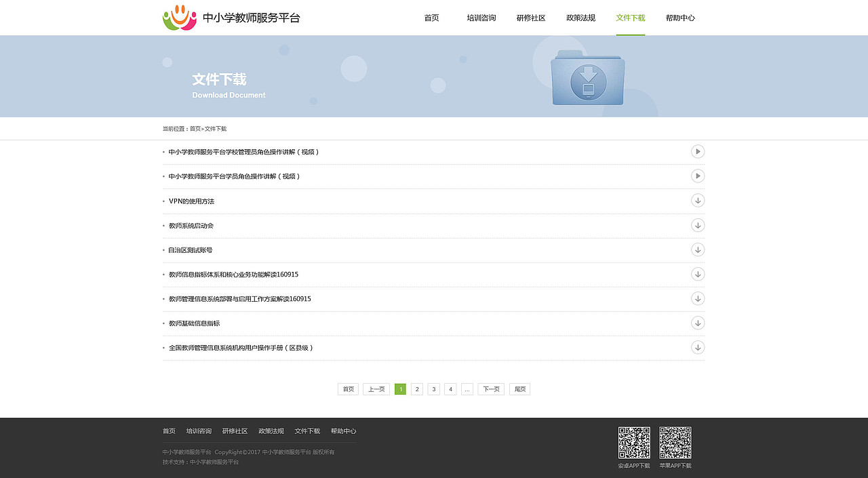Download 全国教师管理信息系统机构用户操作手册

click(x=698, y=347)
